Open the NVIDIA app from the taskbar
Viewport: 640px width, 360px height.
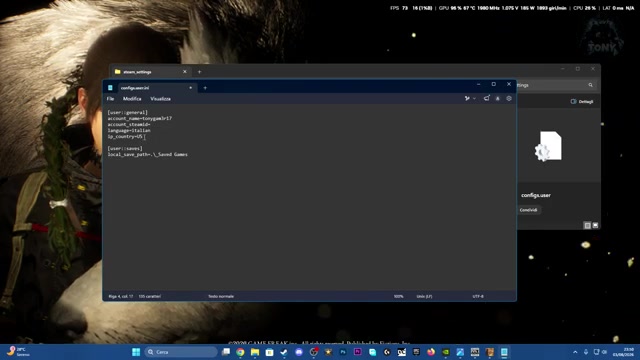[446, 352]
